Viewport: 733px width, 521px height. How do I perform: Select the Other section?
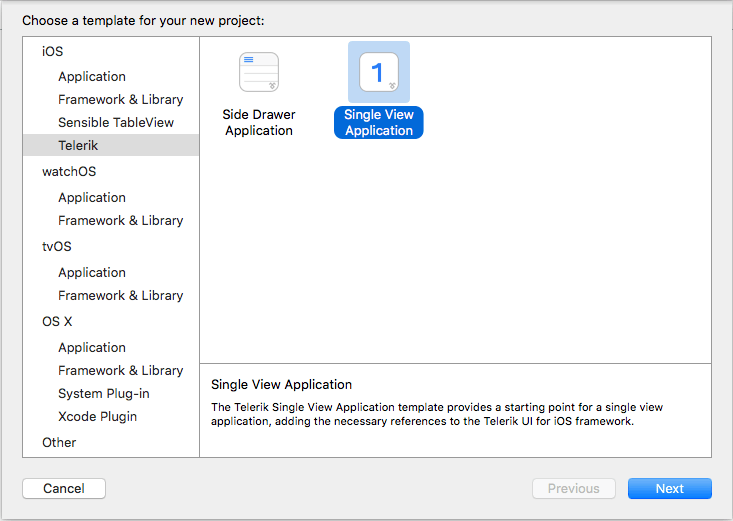click(59, 442)
